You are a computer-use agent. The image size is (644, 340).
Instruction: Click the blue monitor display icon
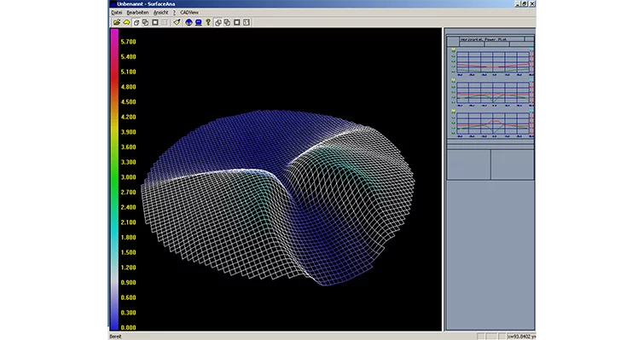[199, 22]
